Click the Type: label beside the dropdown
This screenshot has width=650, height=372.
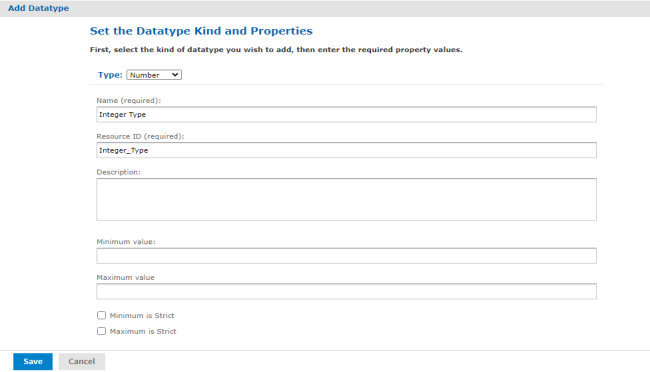[x=110, y=75]
